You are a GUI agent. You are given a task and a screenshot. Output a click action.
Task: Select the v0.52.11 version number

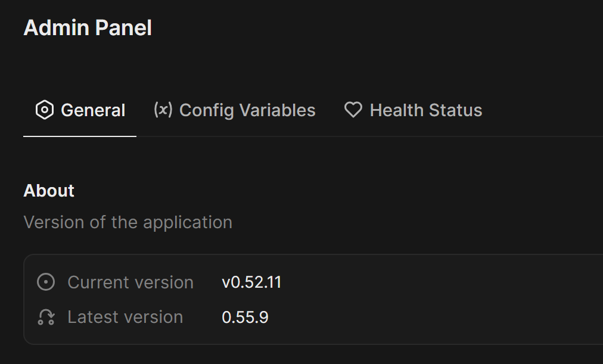tap(251, 282)
